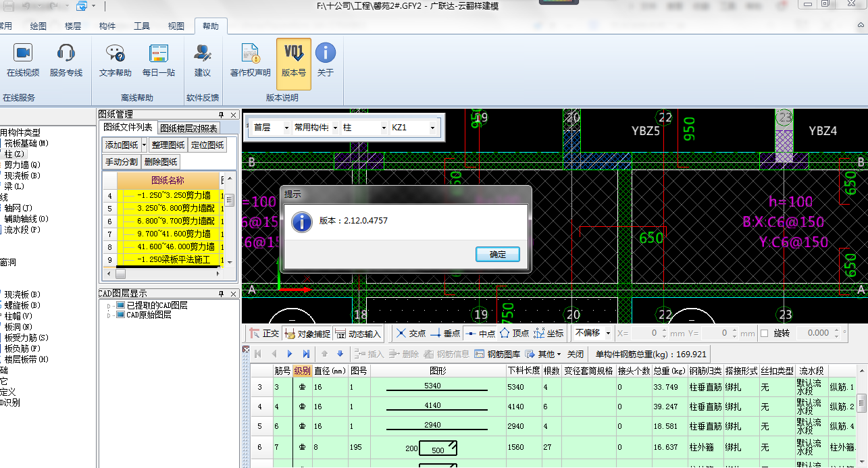Switch to 视图 ribbon tab
868x468 pixels.
click(176, 26)
